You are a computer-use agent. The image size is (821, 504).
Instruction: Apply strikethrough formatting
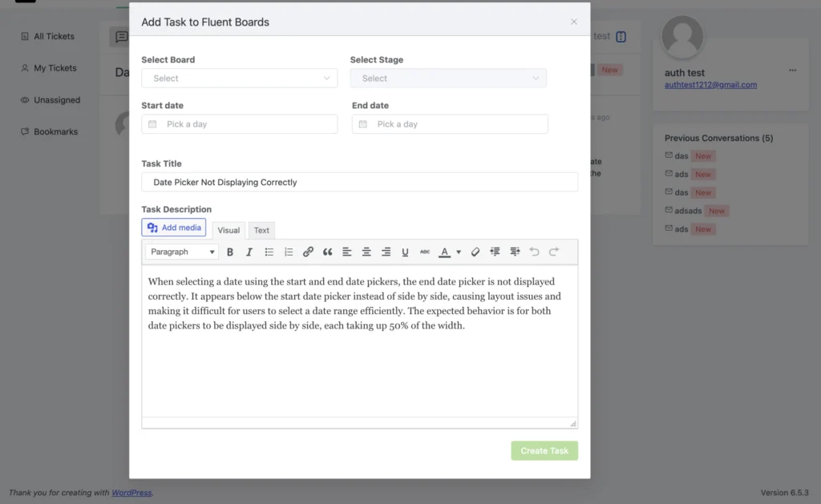point(425,252)
